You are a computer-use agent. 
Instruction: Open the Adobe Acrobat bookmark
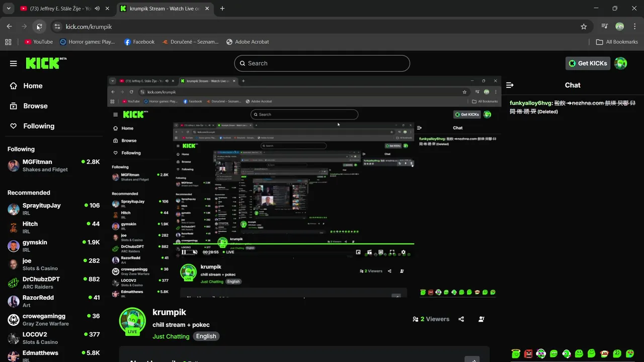tap(248, 42)
